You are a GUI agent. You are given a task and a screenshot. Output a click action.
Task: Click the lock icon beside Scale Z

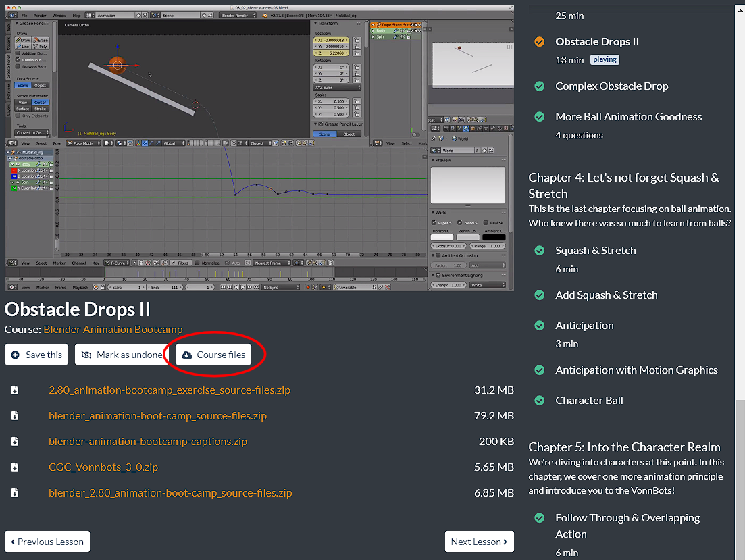(x=357, y=115)
